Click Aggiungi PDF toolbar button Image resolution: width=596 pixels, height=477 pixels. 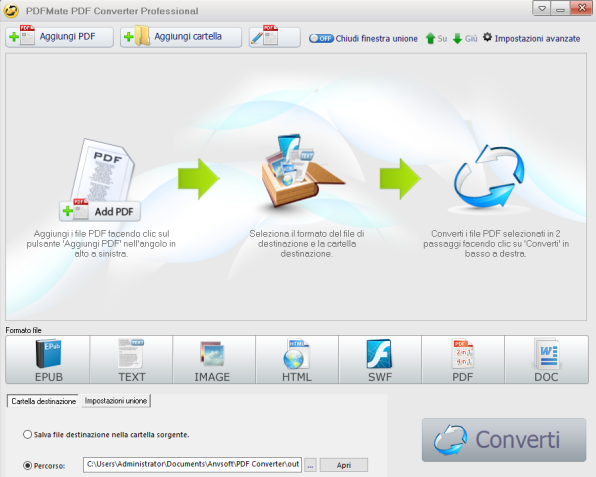(59, 37)
